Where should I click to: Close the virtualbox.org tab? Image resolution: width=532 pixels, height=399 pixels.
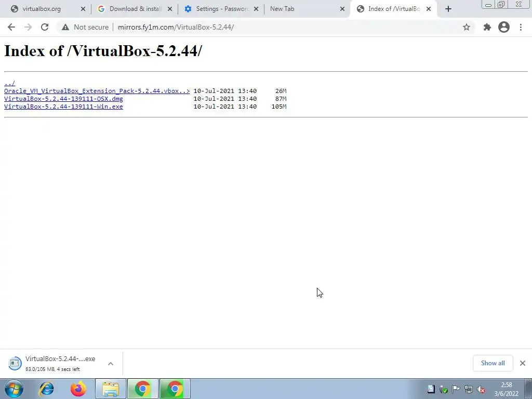pos(83,9)
